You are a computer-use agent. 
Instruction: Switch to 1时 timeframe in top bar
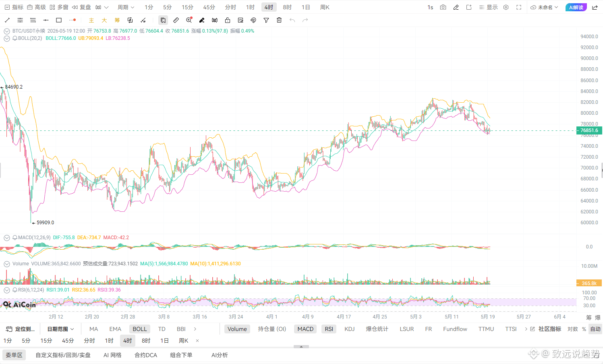(251, 7)
